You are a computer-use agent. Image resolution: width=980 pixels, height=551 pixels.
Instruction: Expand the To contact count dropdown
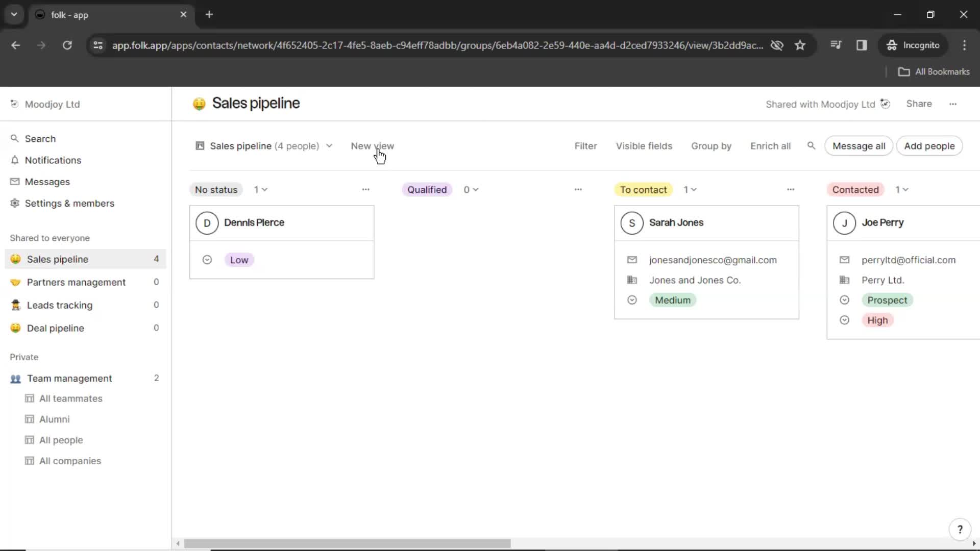coord(691,189)
